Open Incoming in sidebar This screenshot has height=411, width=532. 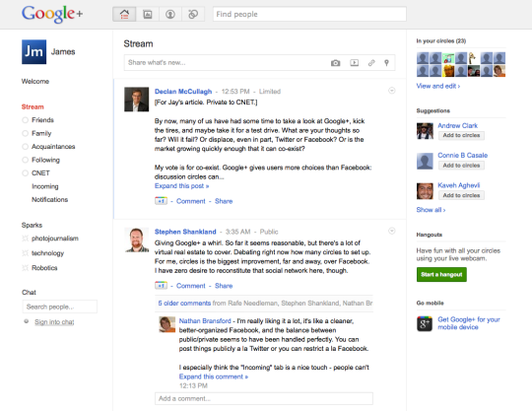tap(45, 186)
